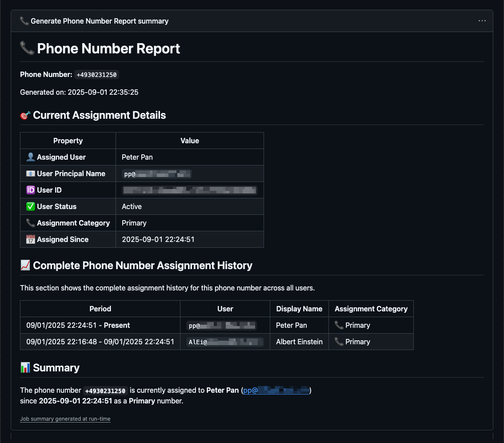Click the chart icon beside Assignment History heading
This screenshot has width=504, height=443.
coord(25,266)
